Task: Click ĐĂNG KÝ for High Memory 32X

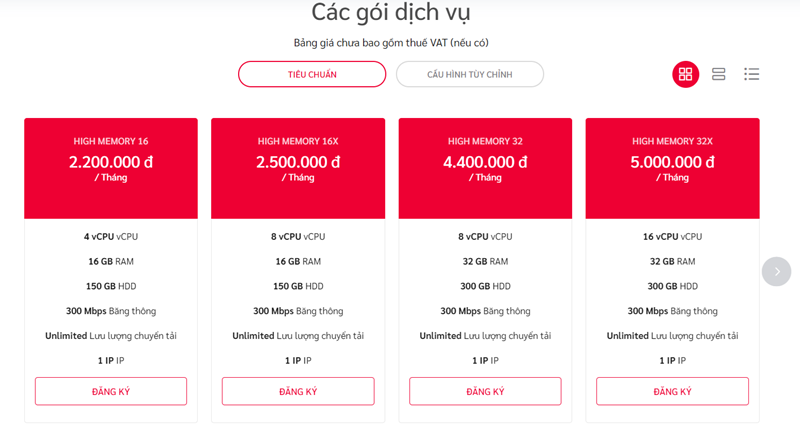Action: point(672,391)
